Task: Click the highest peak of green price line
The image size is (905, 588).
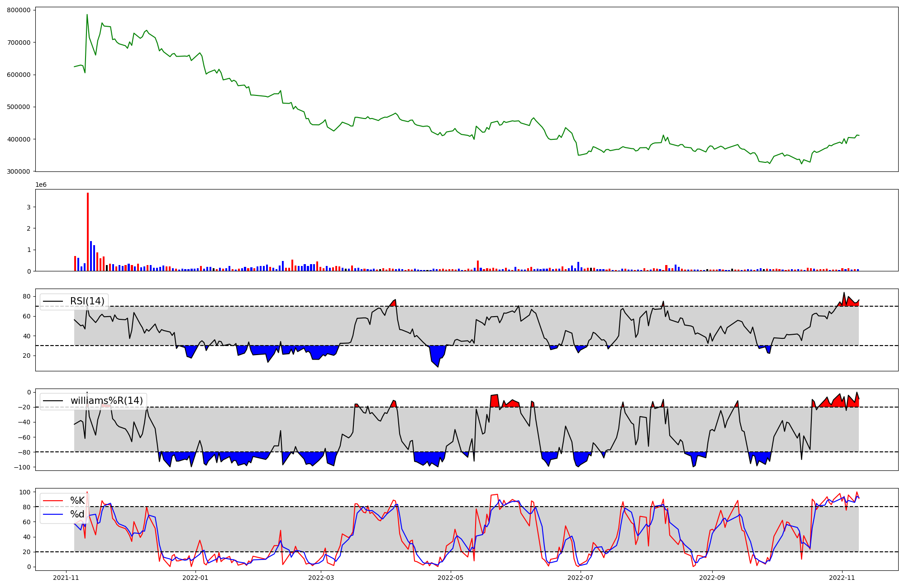Action: [87, 15]
